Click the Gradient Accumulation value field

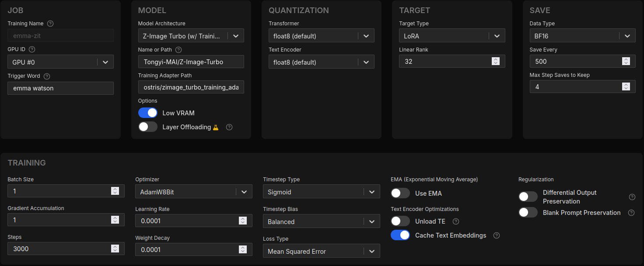(x=66, y=220)
